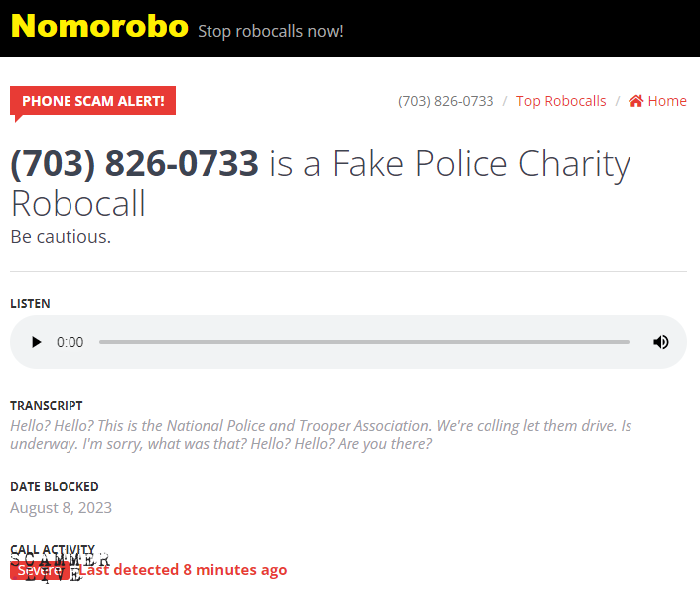Click the LISTEN section heading

click(x=31, y=304)
